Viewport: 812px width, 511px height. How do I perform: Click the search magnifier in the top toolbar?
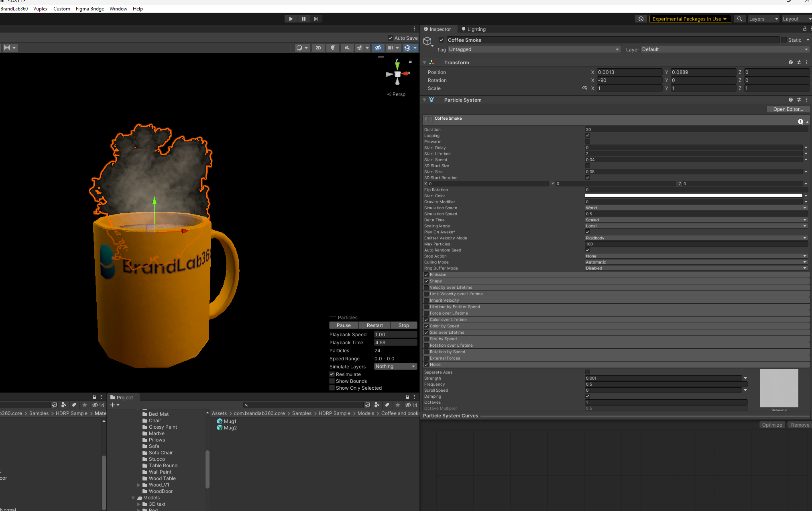coord(739,19)
